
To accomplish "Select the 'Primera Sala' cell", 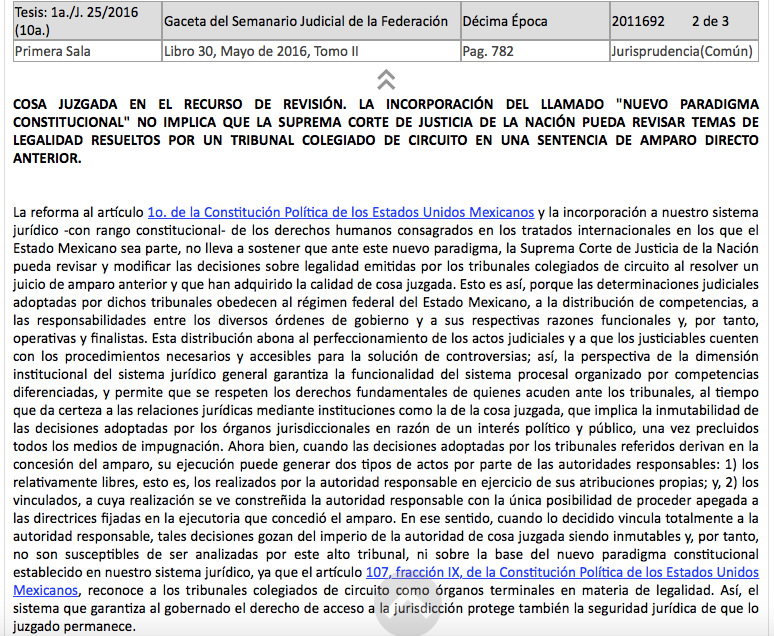I will tap(87, 51).
